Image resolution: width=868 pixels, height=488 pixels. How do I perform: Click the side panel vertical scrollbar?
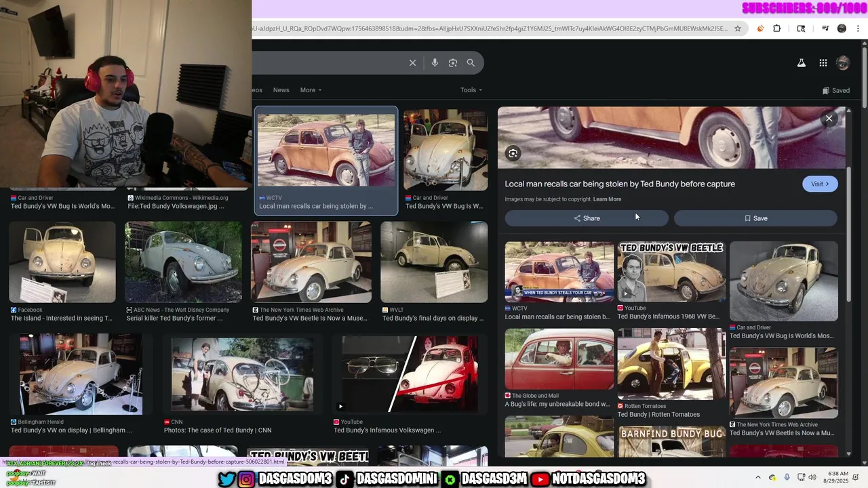click(x=848, y=234)
